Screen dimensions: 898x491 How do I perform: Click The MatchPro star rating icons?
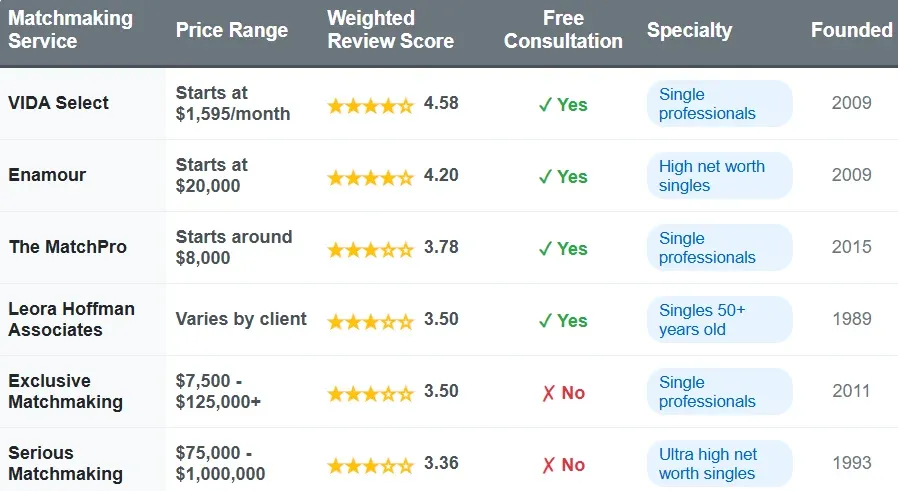370,248
